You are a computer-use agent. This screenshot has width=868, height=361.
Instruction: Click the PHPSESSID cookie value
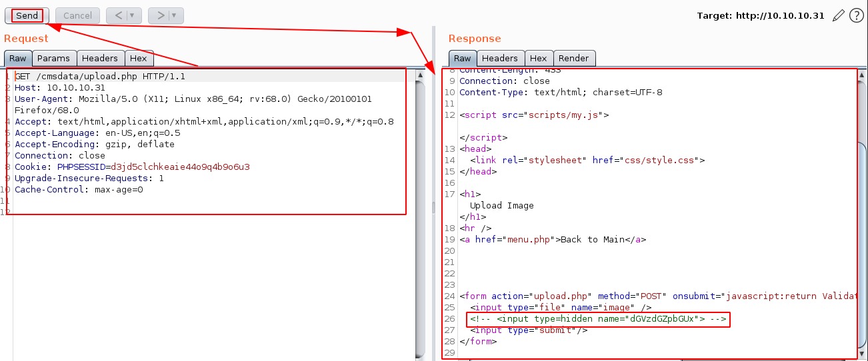click(180, 167)
